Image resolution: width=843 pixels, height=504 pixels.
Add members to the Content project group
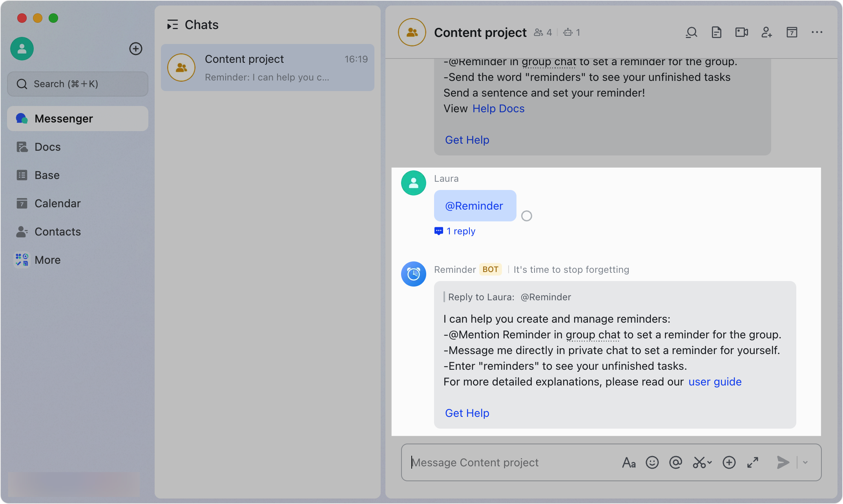coord(767,33)
